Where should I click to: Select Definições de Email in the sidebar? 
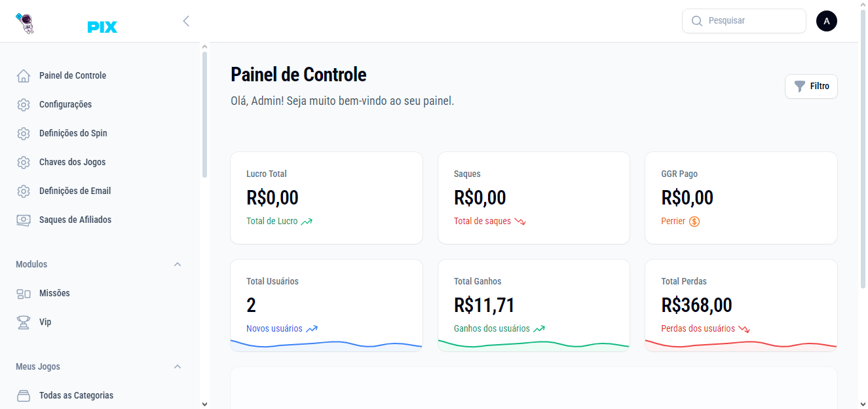(x=75, y=191)
